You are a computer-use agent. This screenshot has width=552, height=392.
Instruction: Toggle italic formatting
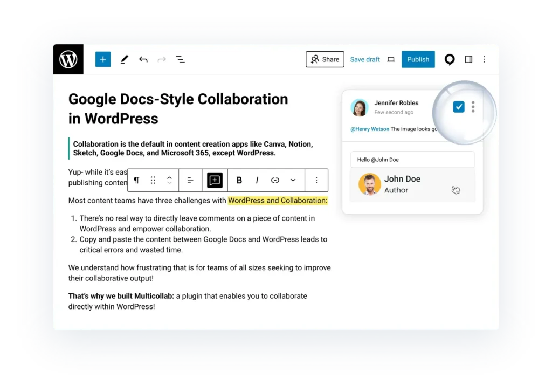pos(257,180)
